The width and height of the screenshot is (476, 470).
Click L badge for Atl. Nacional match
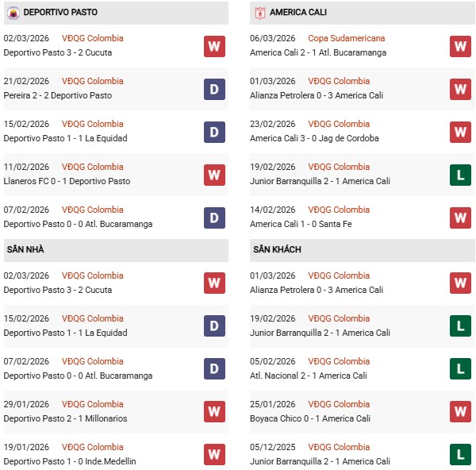(x=460, y=369)
